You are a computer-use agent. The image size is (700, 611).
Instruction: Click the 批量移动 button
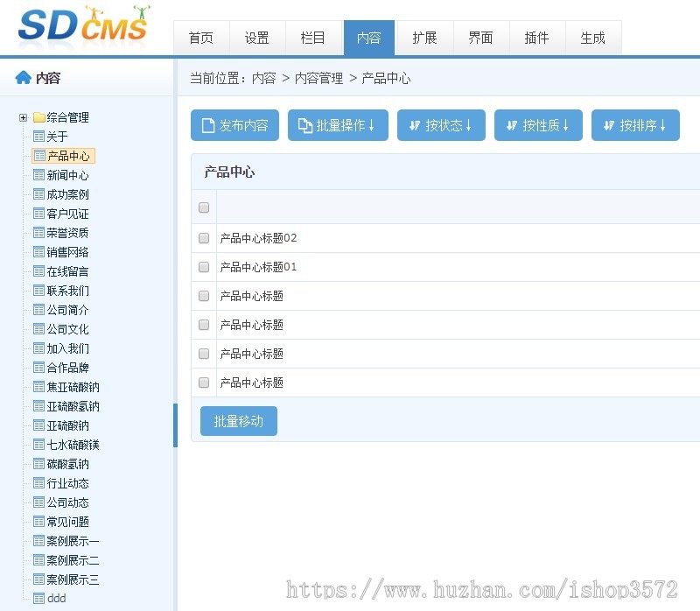(x=238, y=421)
